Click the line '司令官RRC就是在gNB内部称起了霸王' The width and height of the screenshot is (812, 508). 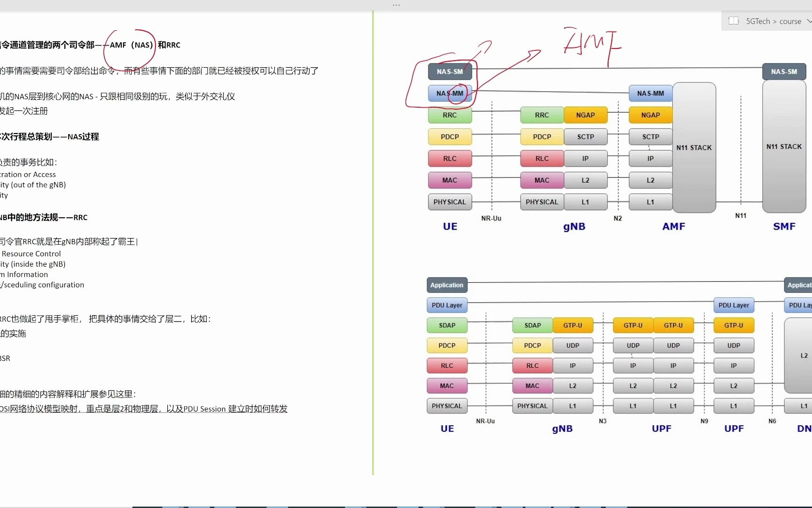(x=68, y=242)
